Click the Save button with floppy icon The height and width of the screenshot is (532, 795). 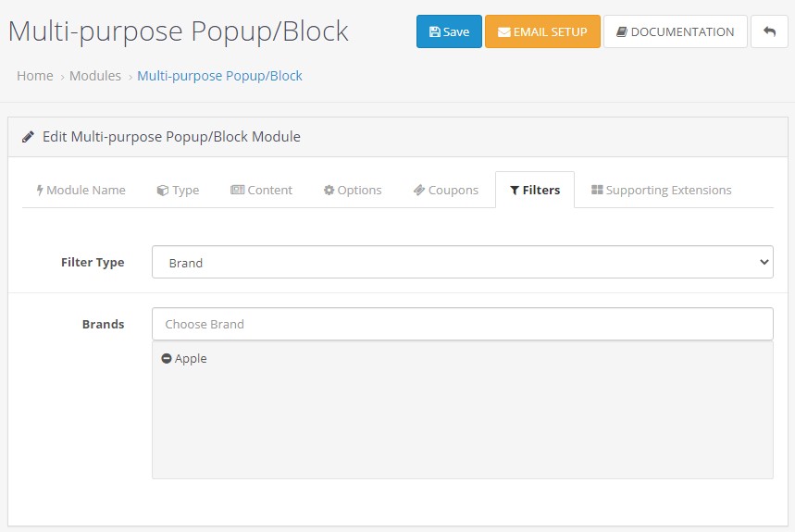pyautogui.click(x=449, y=31)
